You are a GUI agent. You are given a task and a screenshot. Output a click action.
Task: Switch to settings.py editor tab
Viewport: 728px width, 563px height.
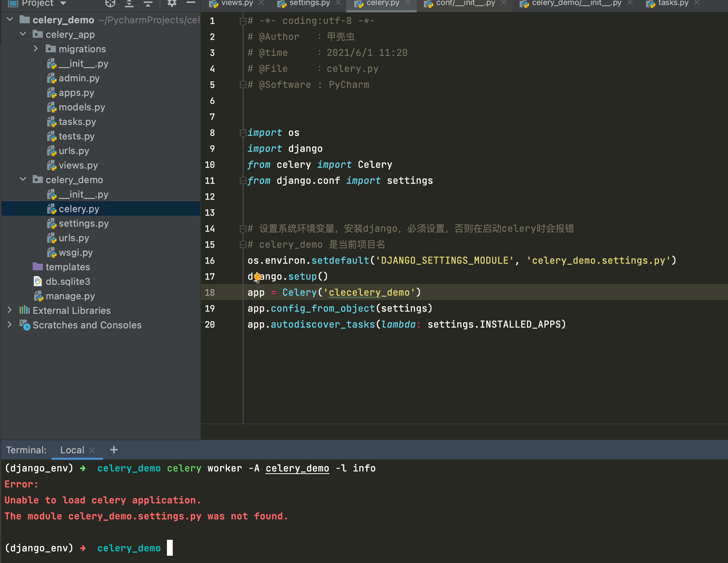[x=309, y=3]
